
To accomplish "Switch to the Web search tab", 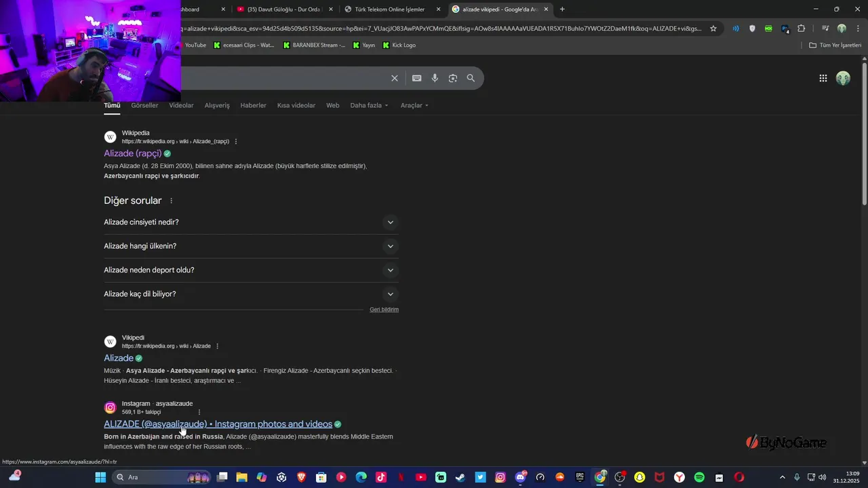I will click(x=332, y=106).
